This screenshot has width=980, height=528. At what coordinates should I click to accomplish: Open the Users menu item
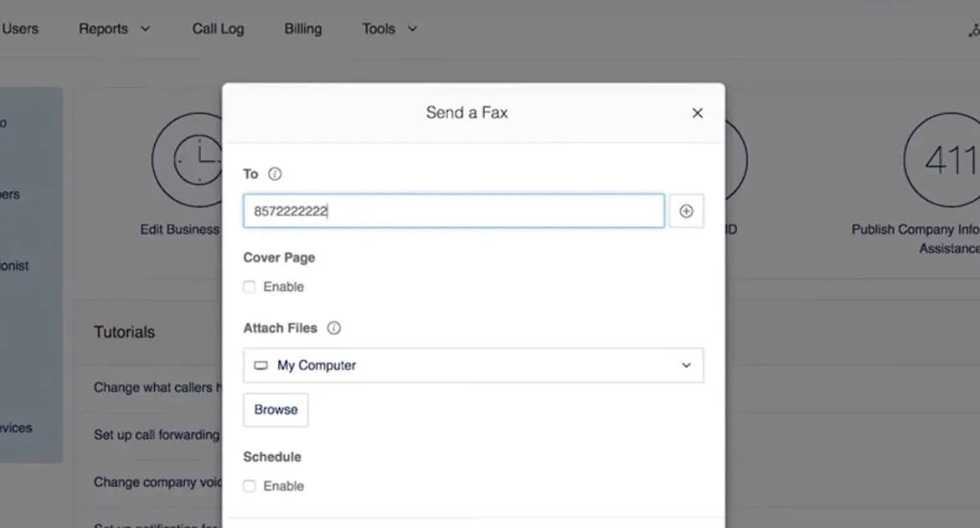[x=20, y=28]
